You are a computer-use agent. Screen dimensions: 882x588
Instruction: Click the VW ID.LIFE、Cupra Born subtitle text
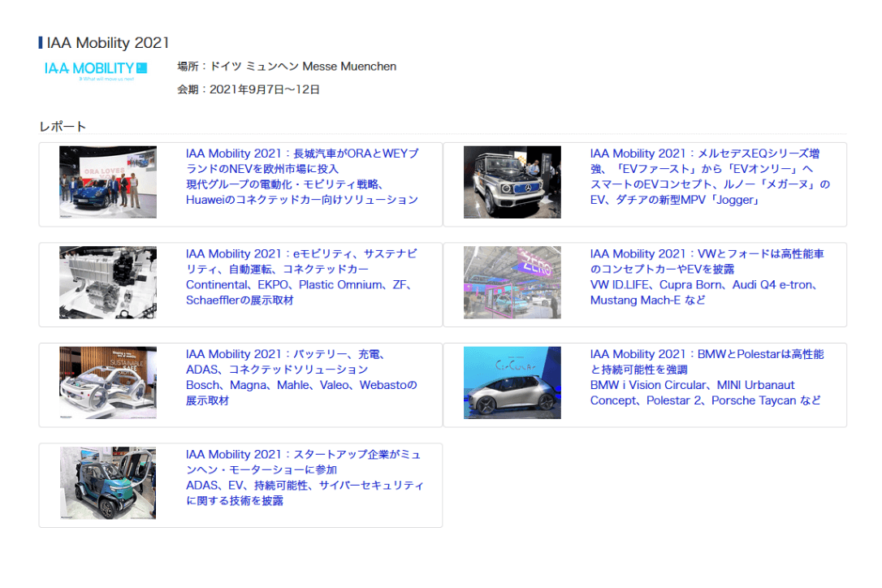pos(703,285)
